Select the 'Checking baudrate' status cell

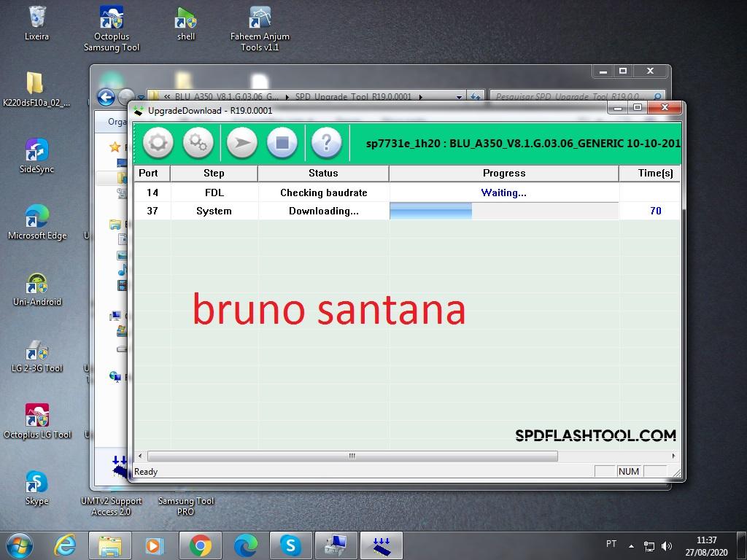[324, 192]
